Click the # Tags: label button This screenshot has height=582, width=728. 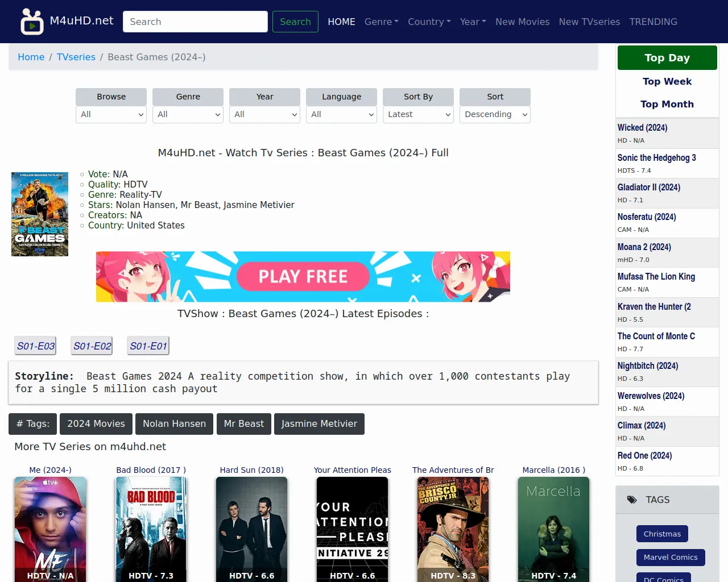click(x=33, y=424)
